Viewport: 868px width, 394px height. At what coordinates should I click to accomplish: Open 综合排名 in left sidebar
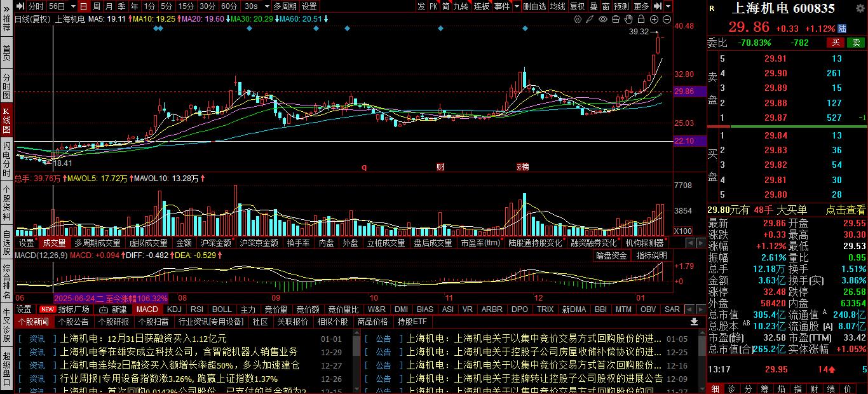click(x=6, y=280)
